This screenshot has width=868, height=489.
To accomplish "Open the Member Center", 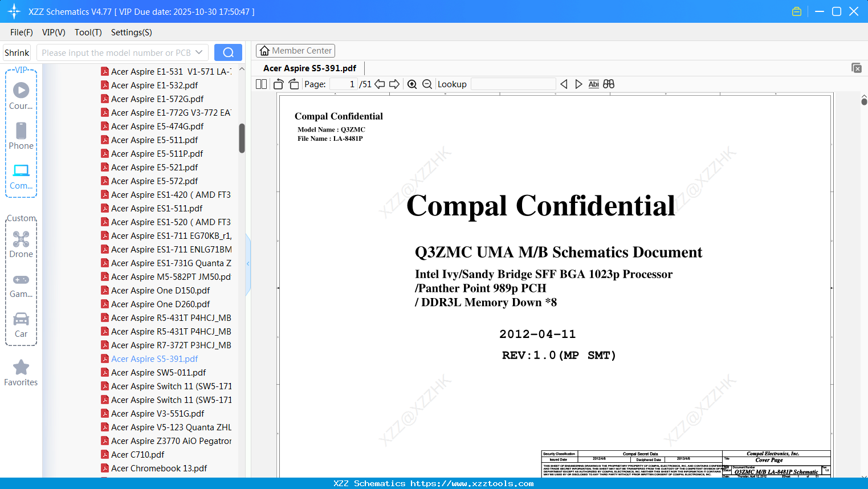I will (295, 51).
